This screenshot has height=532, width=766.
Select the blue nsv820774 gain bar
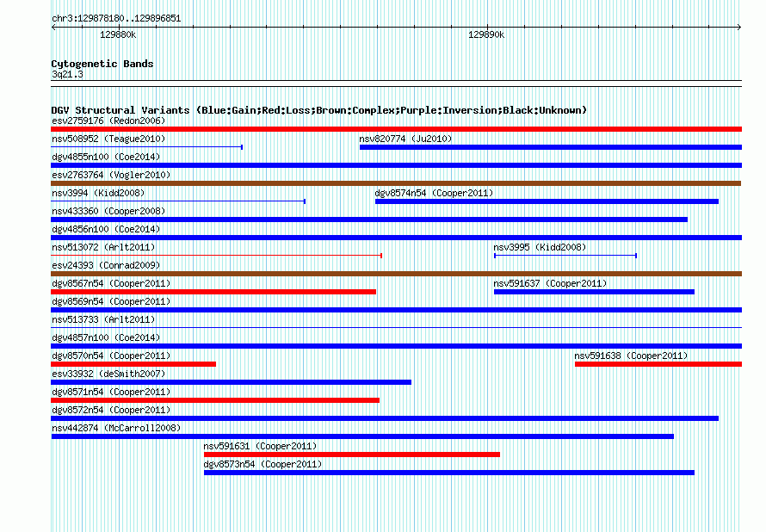551,147
